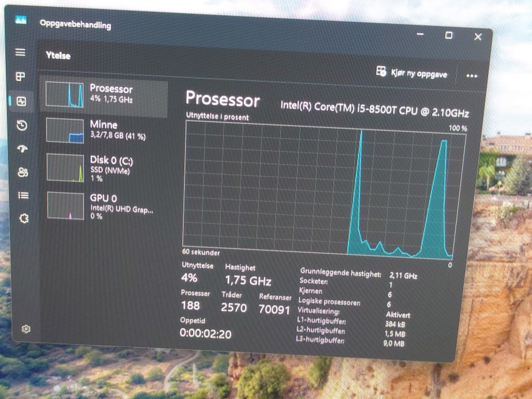Click the L1-hurtigbuffer 384 kB value

(x=395, y=324)
